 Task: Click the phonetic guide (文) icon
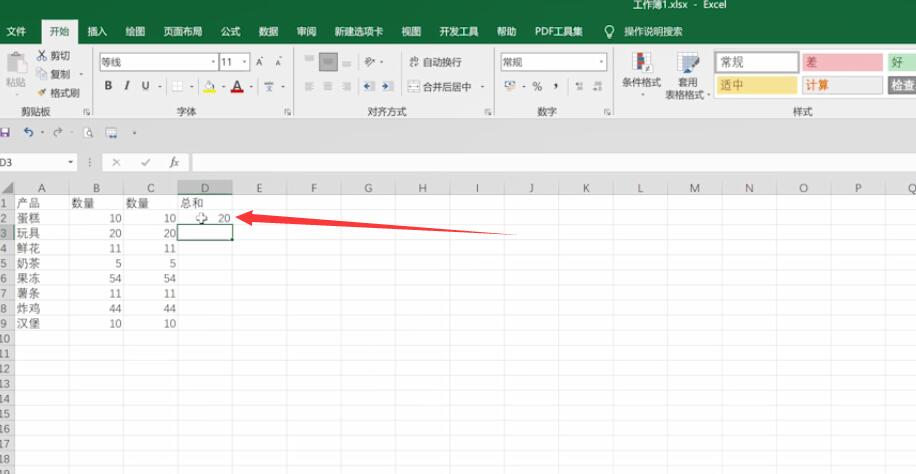269,87
